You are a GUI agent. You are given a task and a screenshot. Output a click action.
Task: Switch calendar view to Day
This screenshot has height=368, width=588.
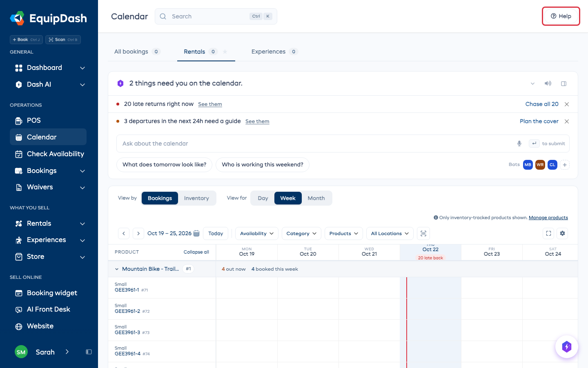tap(263, 198)
